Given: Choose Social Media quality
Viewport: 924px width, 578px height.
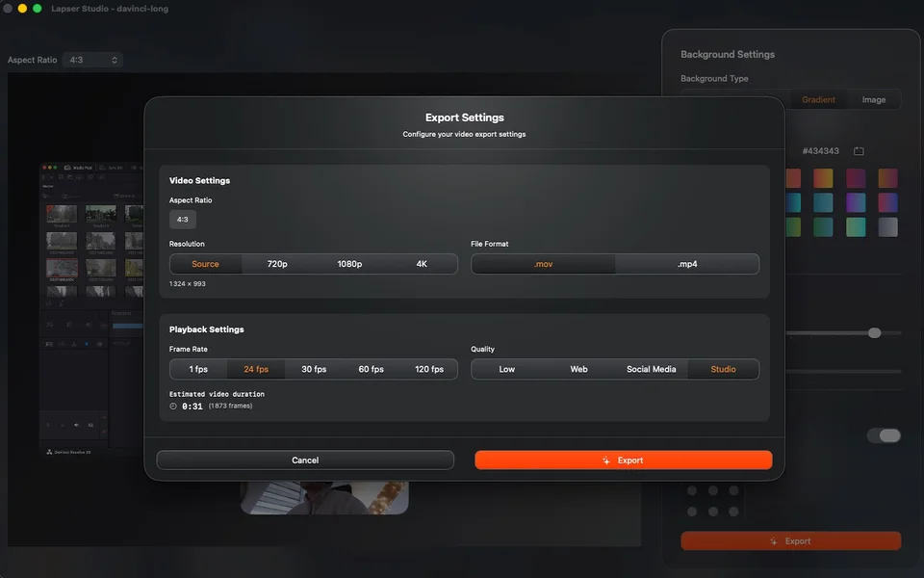Looking at the screenshot, I should 652,369.
